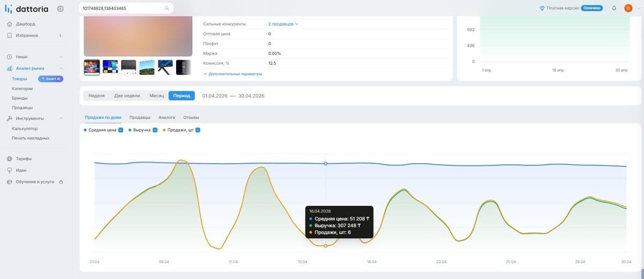The image size is (644, 279).
Task: Click the Обучение и услуги graduation icon
Action: click(10, 182)
